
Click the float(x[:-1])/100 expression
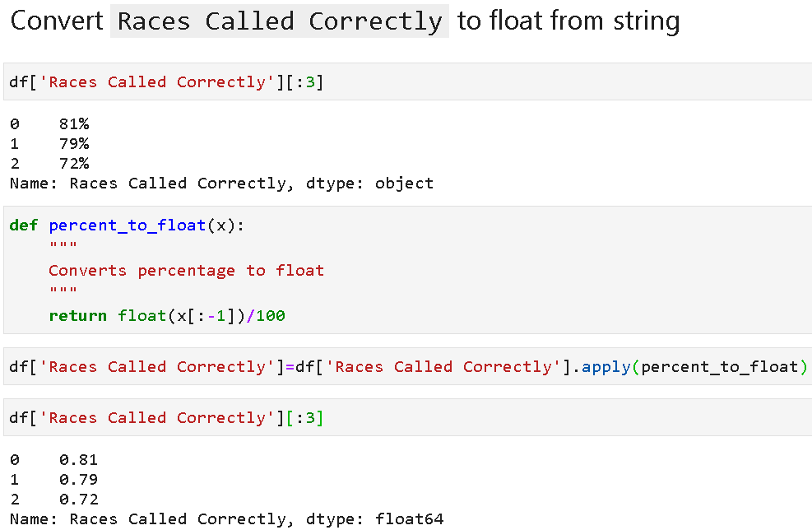(x=202, y=315)
